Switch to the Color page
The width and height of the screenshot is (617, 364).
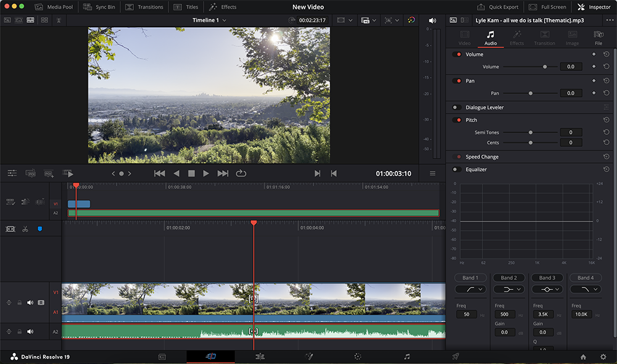[357, 356]
